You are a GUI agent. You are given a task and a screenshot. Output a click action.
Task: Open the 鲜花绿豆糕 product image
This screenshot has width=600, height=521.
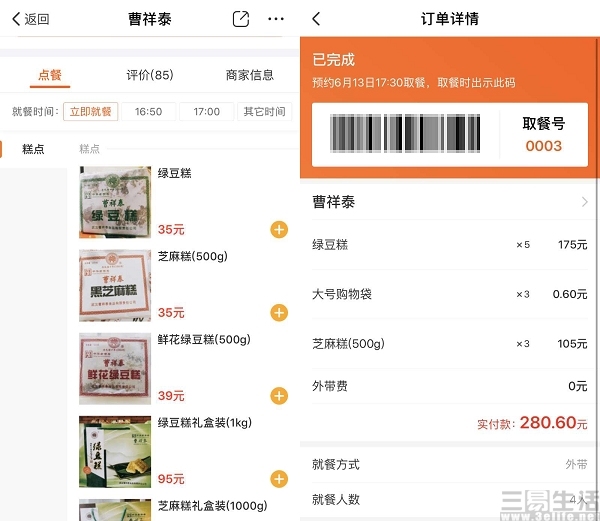(x=115, y=368)
